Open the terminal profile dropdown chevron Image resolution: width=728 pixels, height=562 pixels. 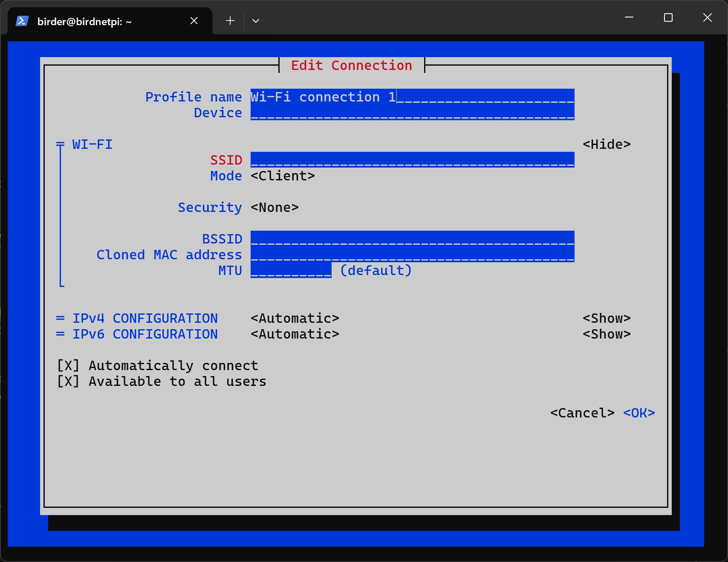pyautogui.click(x=256, y=20)
